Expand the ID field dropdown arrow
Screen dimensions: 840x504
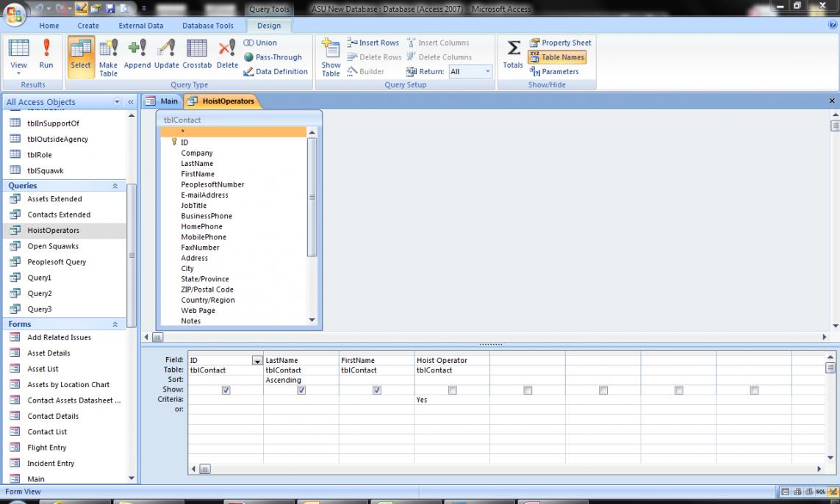256,361
